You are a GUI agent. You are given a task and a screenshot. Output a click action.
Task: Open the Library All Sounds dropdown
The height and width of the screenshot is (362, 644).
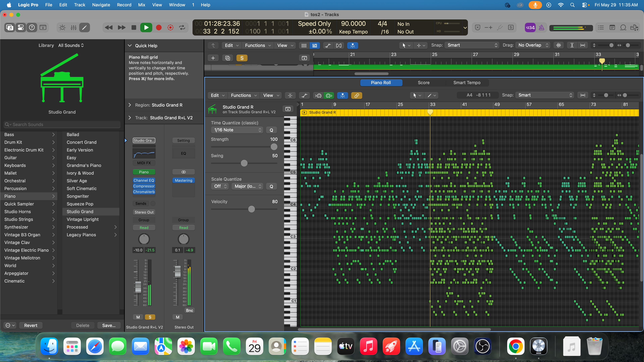point(71,45)
